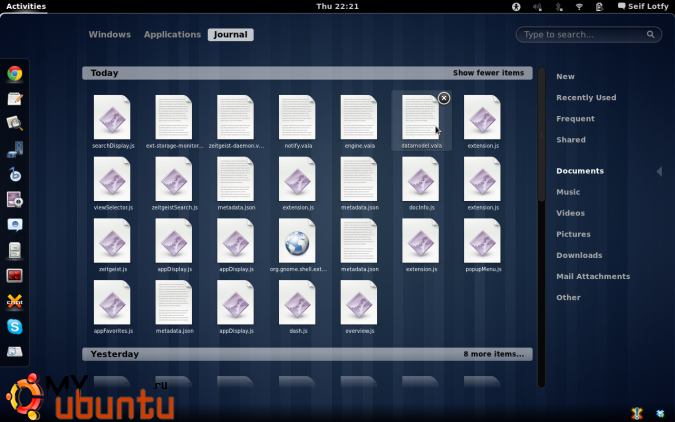Select the Mail Attachments category
The height and width of the screenshot is (422, 675).
pyautogui.click(x=593, y=276)
